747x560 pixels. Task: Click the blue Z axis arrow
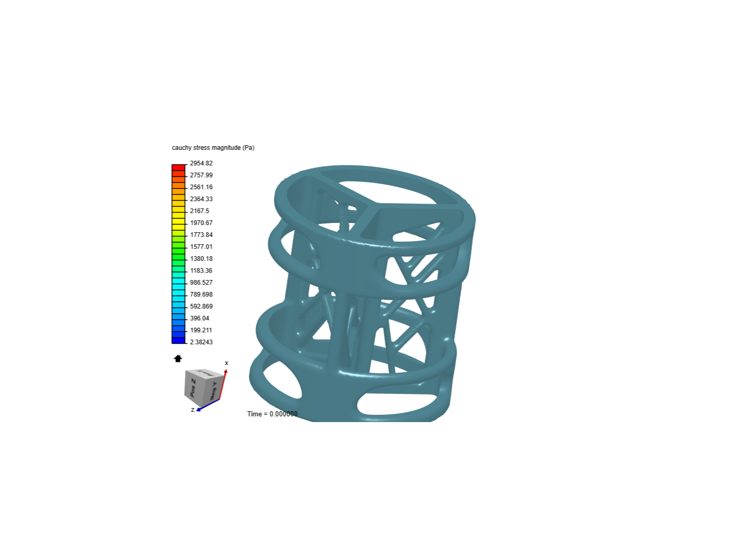pos(208,405)
